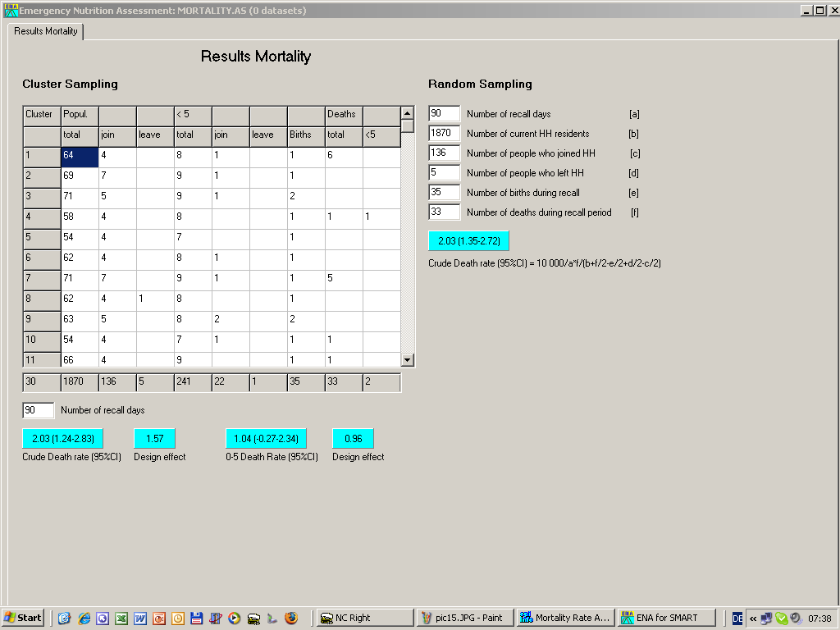Launch Internet Explorer from Quick Launch

tap(84, 618)
